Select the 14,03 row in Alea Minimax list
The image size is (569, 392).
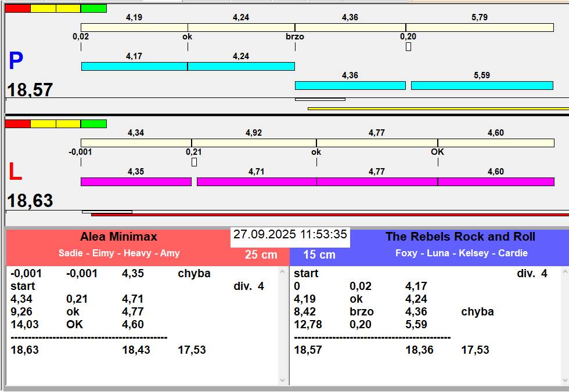pos(142,324)
